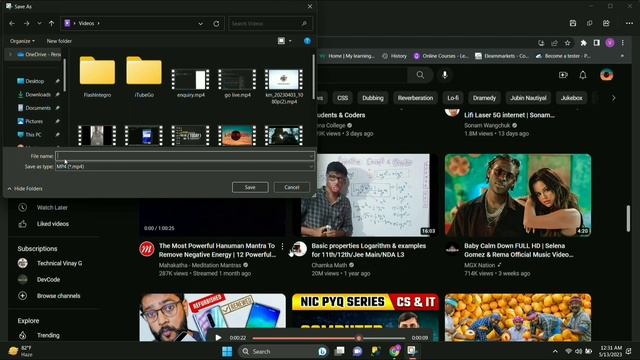Refresh the Videos folder listing
The height and width of the screenshot is (360, 640).
(x=216, y=24)
